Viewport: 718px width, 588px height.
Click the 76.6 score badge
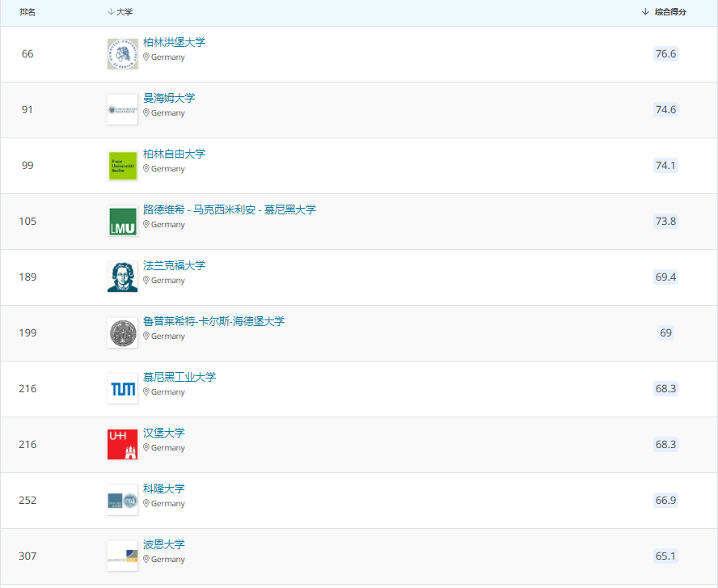[x=665, y=54]
